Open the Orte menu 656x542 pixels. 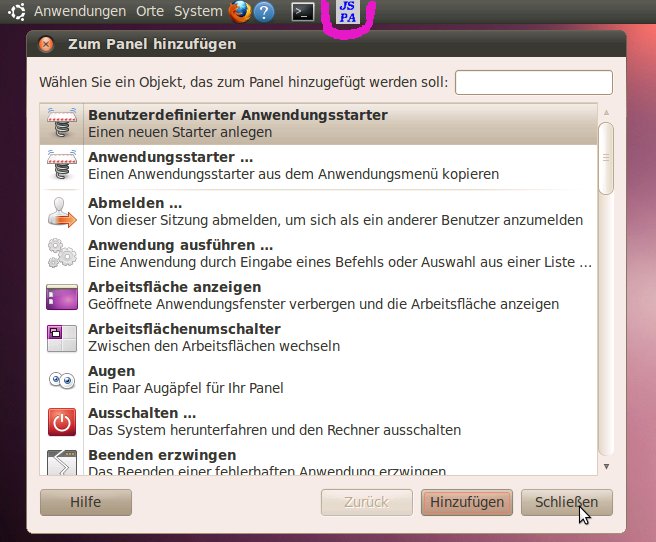point(150,12)
